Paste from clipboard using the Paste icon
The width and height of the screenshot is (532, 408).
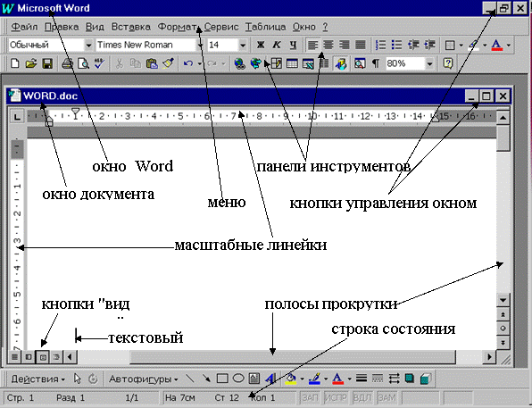[152, 63]
